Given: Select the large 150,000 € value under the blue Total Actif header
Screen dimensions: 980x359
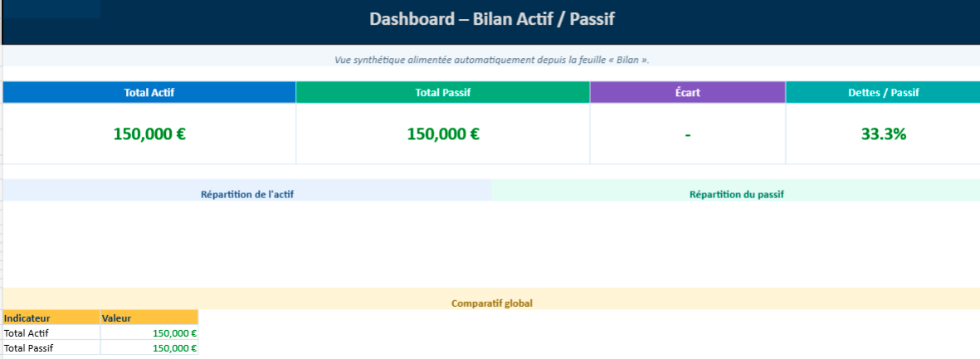Looking at the screenshot, I should coord(149,133).
